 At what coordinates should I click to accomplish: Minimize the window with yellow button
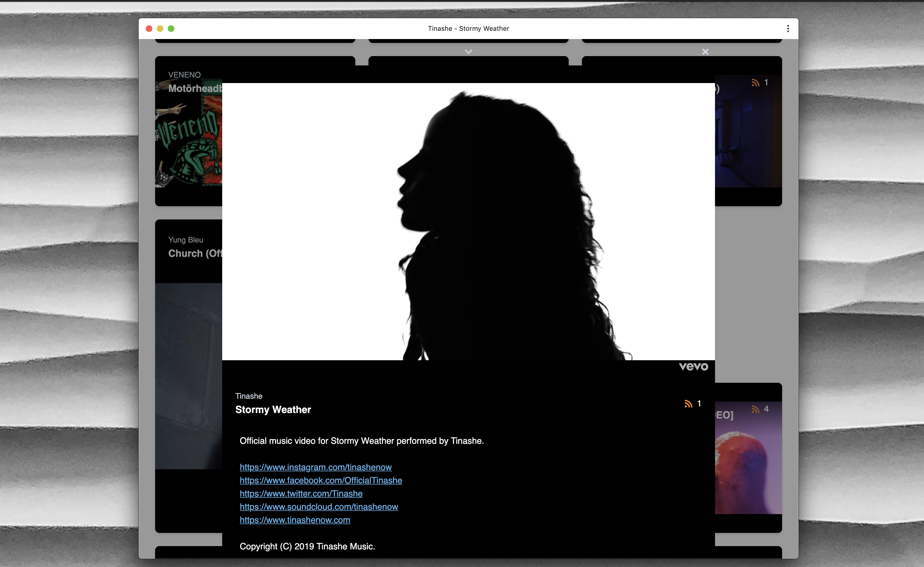[160, 29]
